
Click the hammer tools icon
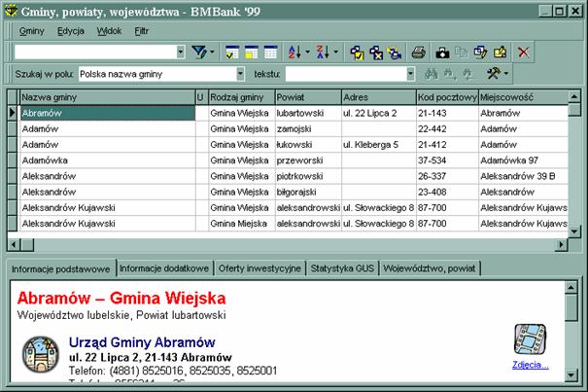point(494,74)
